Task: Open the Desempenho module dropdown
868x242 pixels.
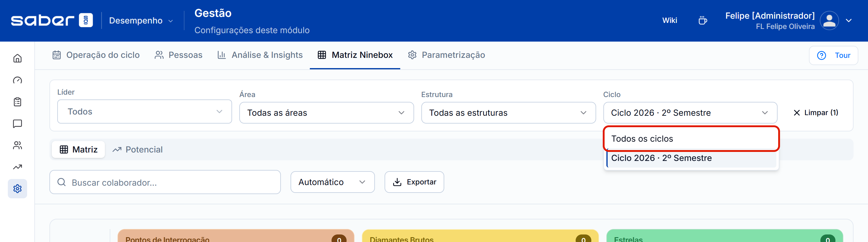Action: 141,20
